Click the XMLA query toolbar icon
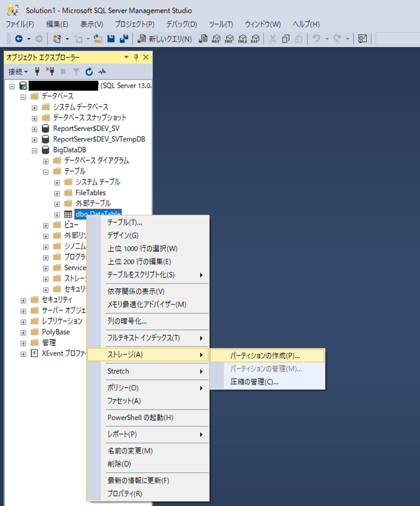 242,39
